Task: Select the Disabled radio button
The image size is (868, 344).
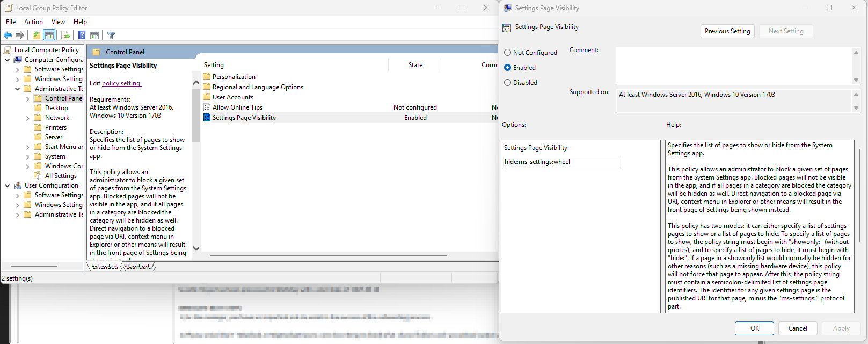Action: click(x=507, y=83)
